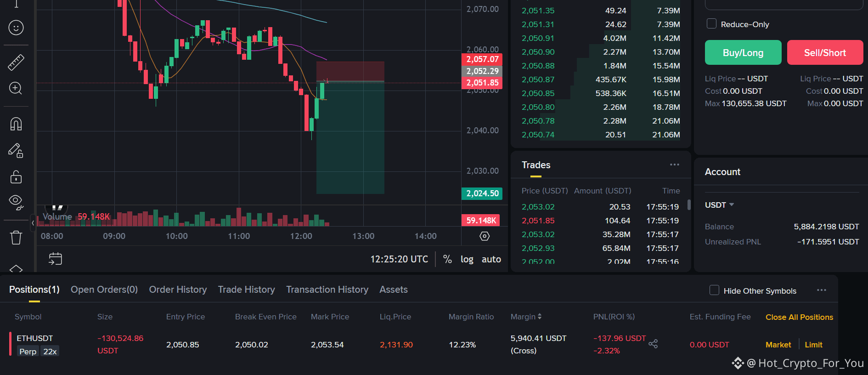This screenshot has height=375, width=868.
Task: Open chart scale settings gear icon
Action: 485,236
